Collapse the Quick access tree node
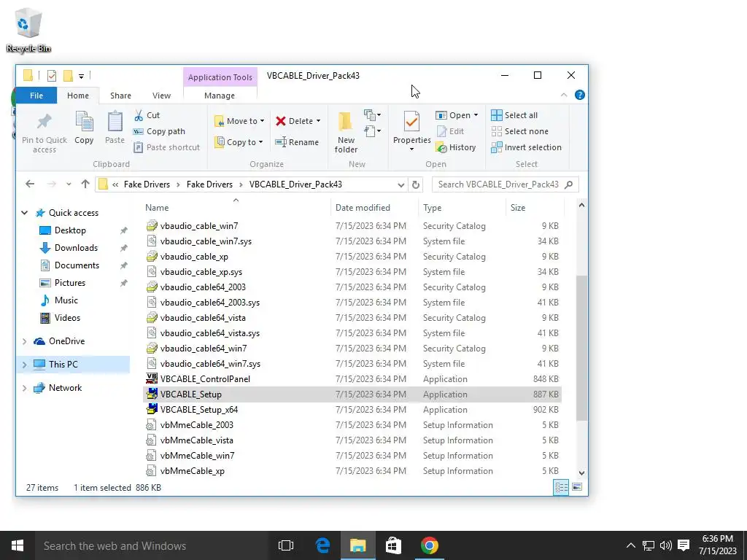Image resolution: width=747 pixels, height=560 pixels. (24, 213)
